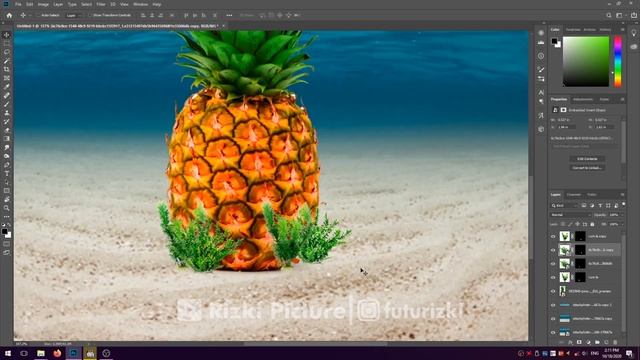Select the Move tool in the toolbox
Image resolution: width=640 pixels, height=360 pixels.
coord(7,35)
